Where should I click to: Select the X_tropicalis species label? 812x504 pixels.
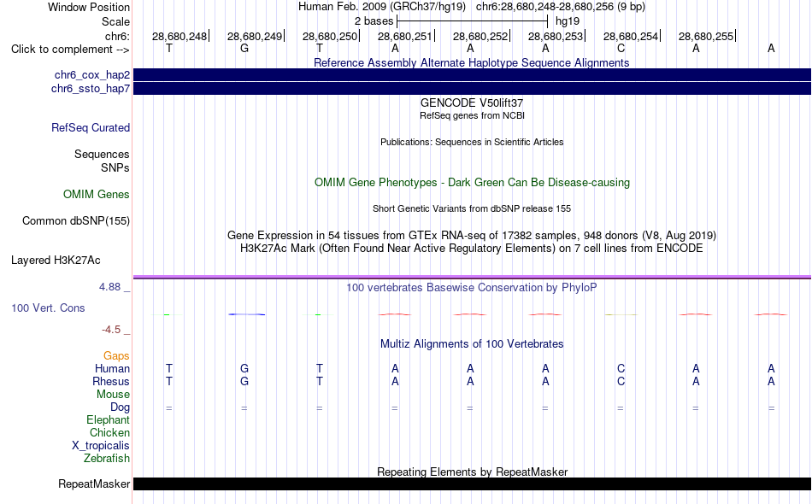click(101, 446)
